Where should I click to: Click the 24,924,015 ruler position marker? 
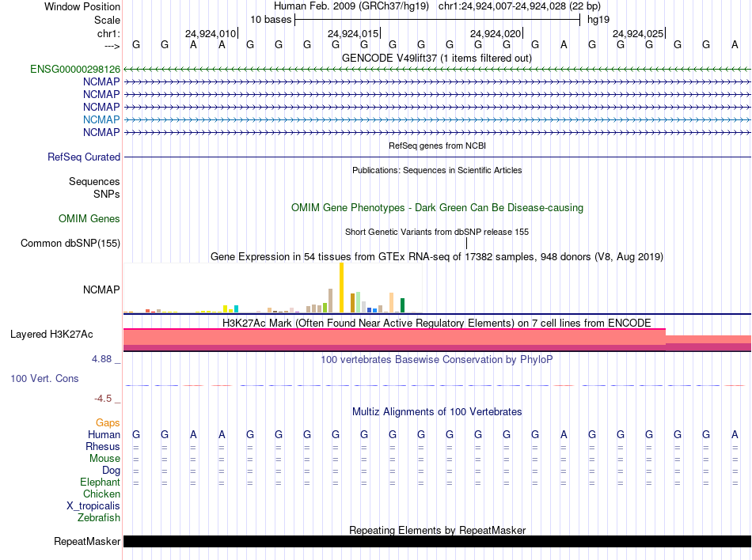354,33
